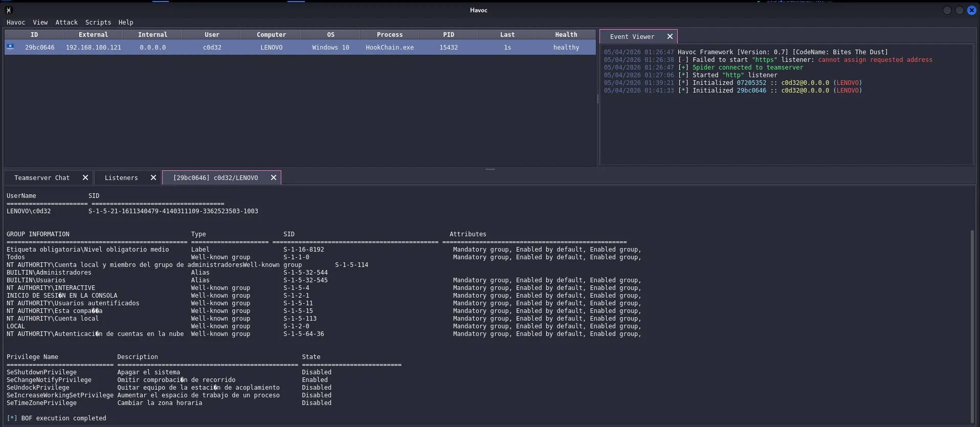Image resolution: width=980 pixels, height=427 pixels.
Task: Open the View menu
Action: 40,23
